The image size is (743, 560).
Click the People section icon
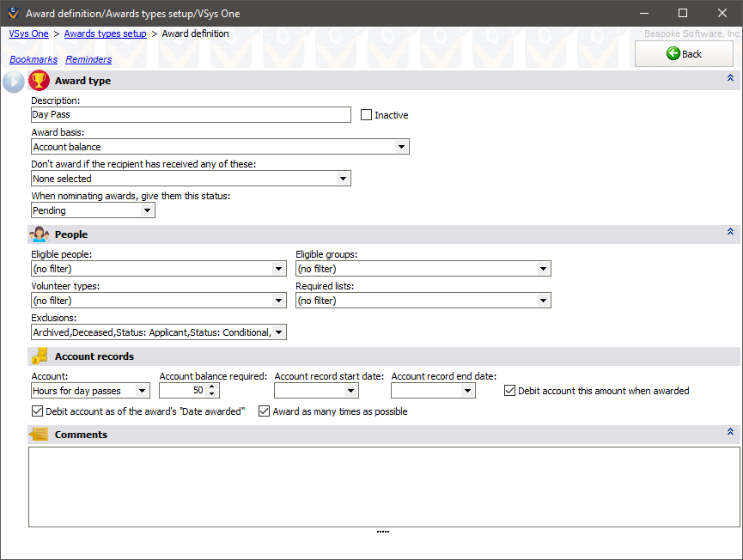[39, 234]
